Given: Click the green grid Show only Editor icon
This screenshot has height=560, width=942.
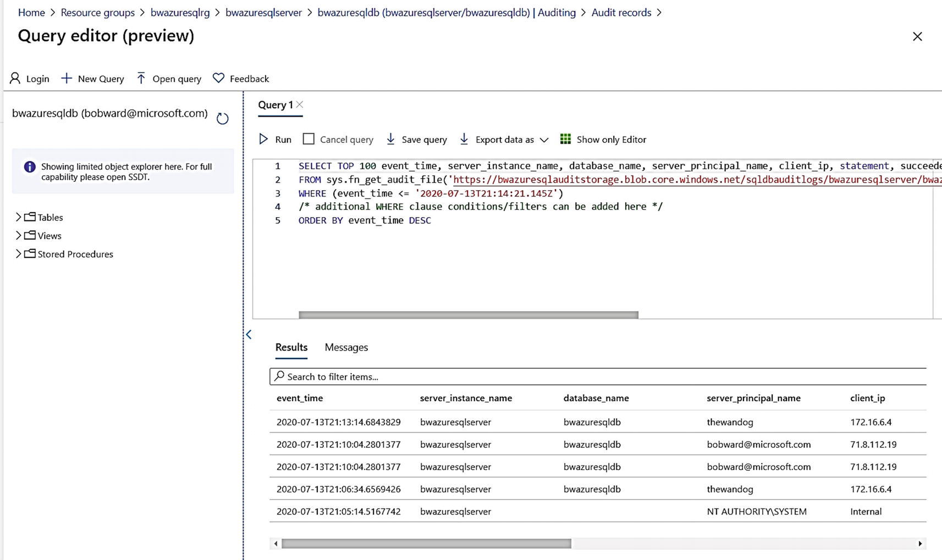Looking at the screenshot, I should (x=565, y=139).
